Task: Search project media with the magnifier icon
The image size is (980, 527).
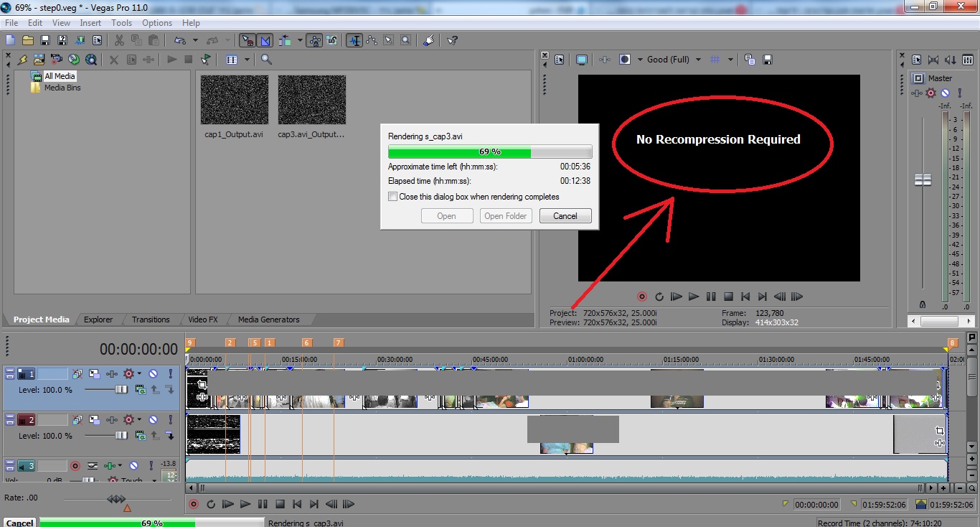Action: [x=266, y=60]
